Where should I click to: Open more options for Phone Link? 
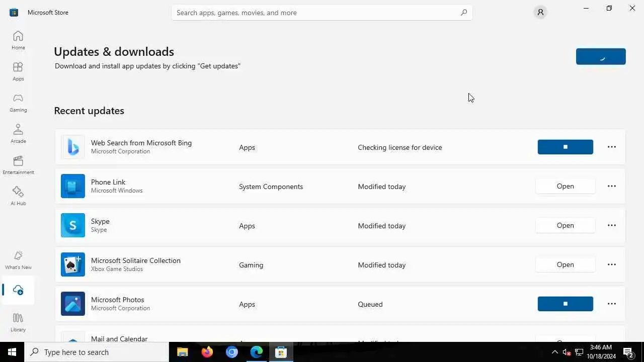[612, 186]
